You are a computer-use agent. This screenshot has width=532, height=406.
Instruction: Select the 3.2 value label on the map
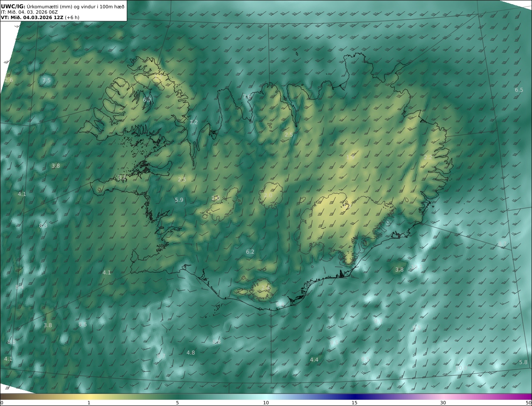[122, 177]
